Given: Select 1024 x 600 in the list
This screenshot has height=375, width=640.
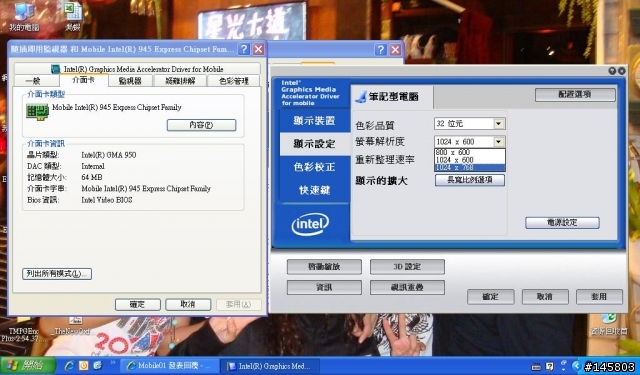Looking at the screenshot, I should point(469,160).
